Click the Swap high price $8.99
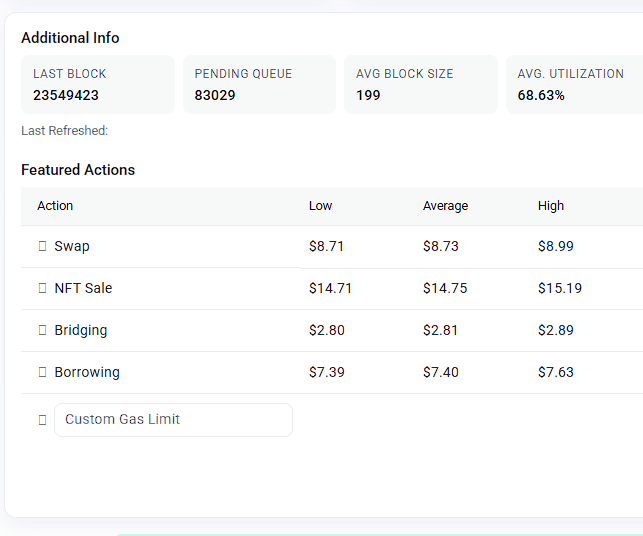The width and height of the screenshot is (643, 536). pyautogui.click(x=556, y=246)
